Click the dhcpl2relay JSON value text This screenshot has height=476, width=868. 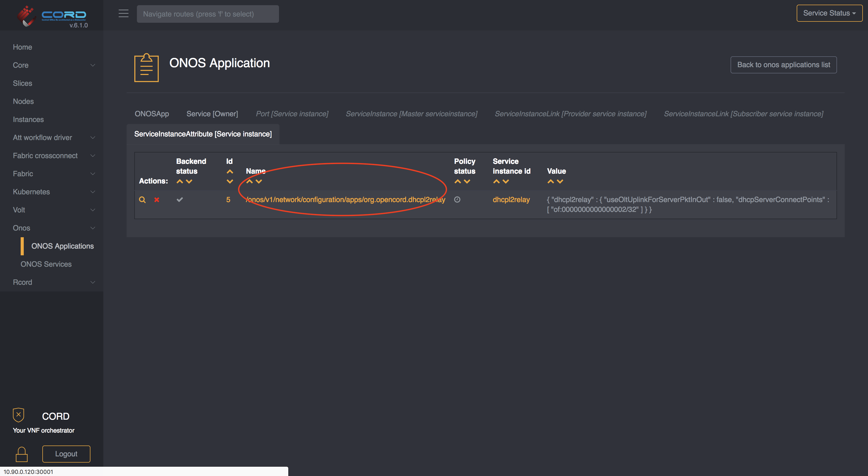[x=688, y=204]
